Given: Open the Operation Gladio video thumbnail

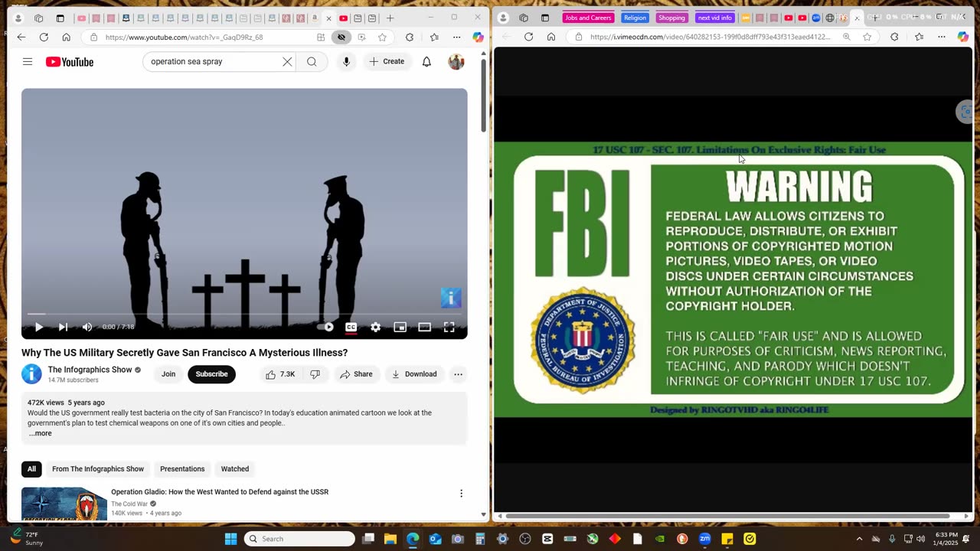Looking at the screenshot, I should click(64, 504).
